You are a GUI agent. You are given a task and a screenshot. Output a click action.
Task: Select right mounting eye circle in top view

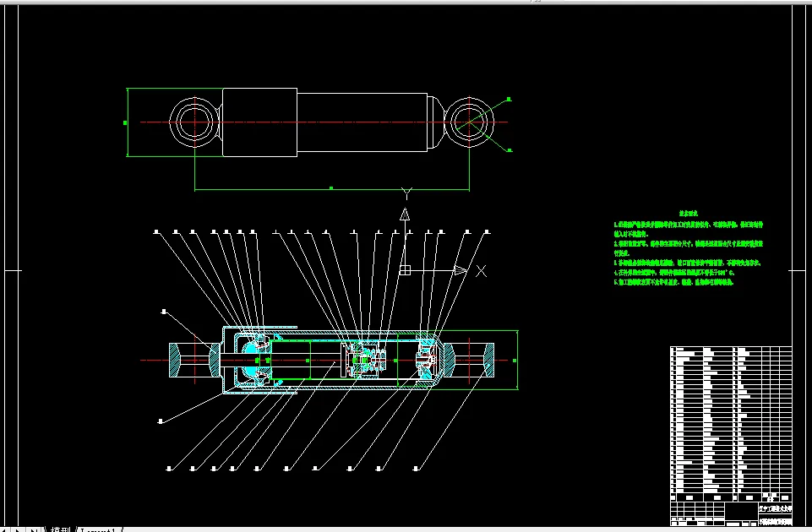tap(469, 122)
